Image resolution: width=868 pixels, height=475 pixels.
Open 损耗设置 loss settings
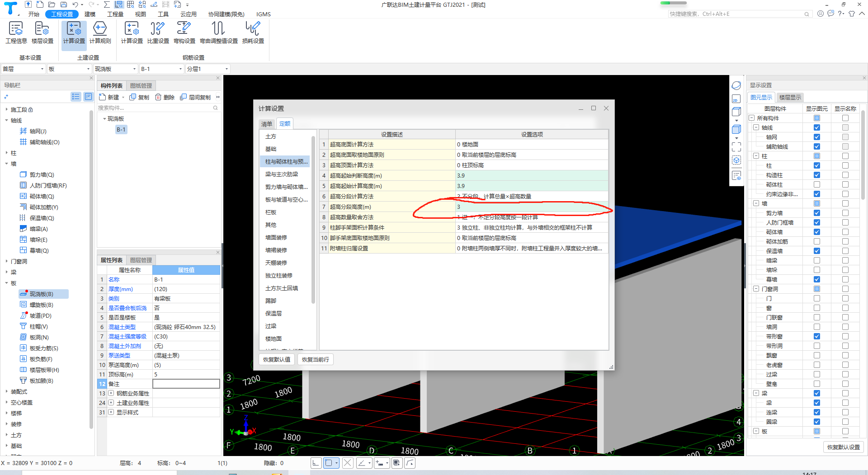253,33
